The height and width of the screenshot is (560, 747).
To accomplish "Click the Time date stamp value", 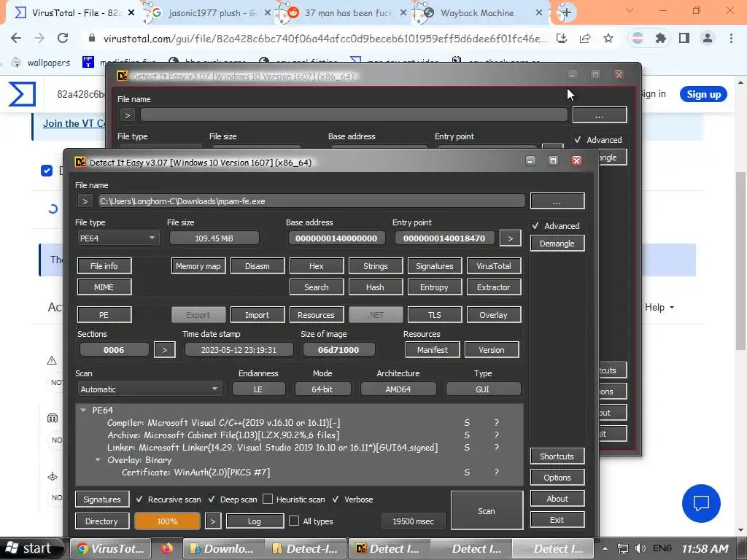I will 239,349.
